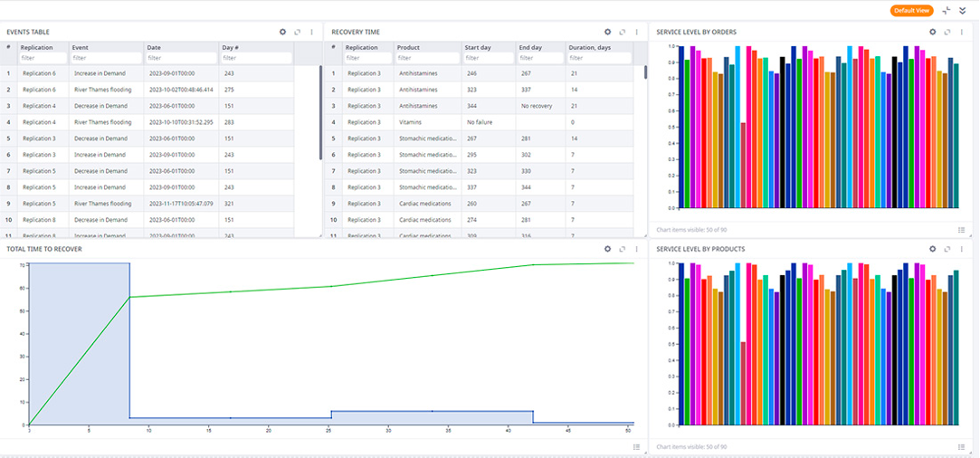Open more options menu of Recovery Time panel
980x458 pixels.
[637, 32]
